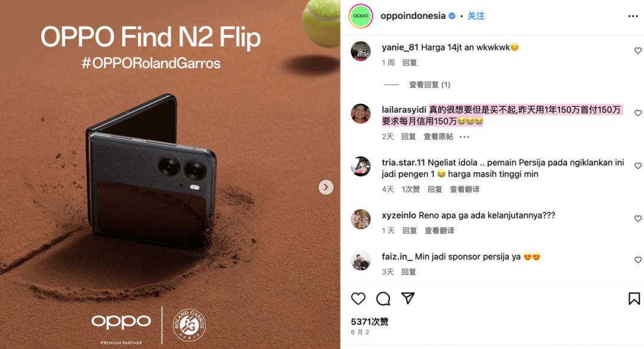Save post with the bookmark icon
Image resolution: width=644 pixels, height=349 pixels.
coord(634,298)
